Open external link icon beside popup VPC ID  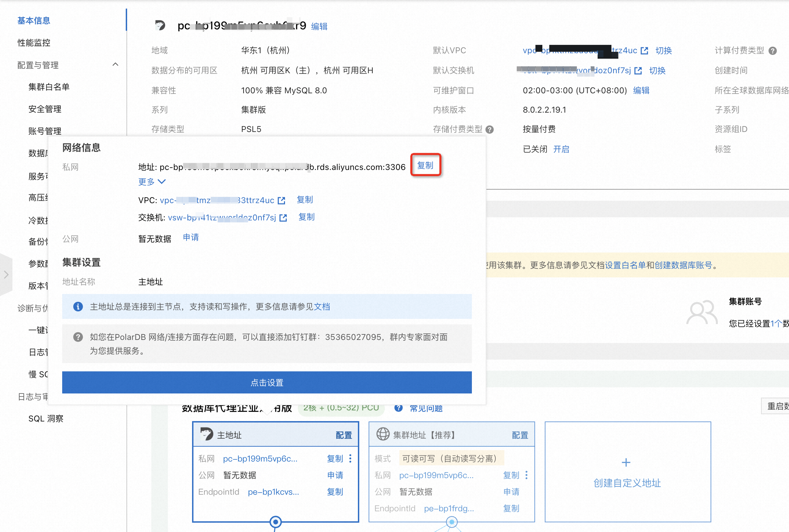click(282, 200)
